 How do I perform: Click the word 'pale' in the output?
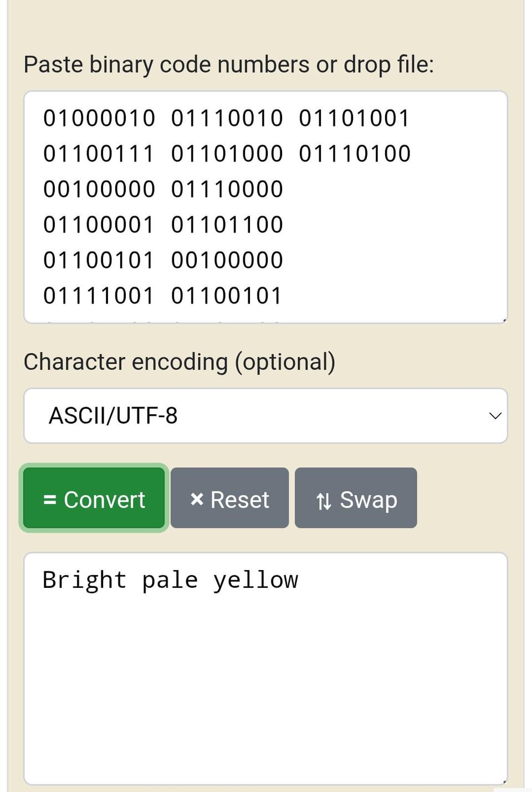pos(170,580)
